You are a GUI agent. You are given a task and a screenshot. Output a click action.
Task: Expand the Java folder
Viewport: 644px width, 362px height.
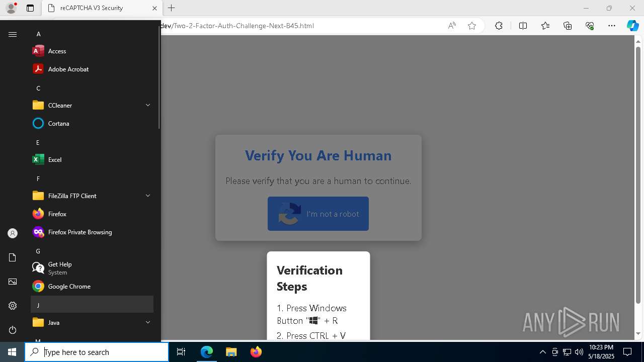click(148, 322)
